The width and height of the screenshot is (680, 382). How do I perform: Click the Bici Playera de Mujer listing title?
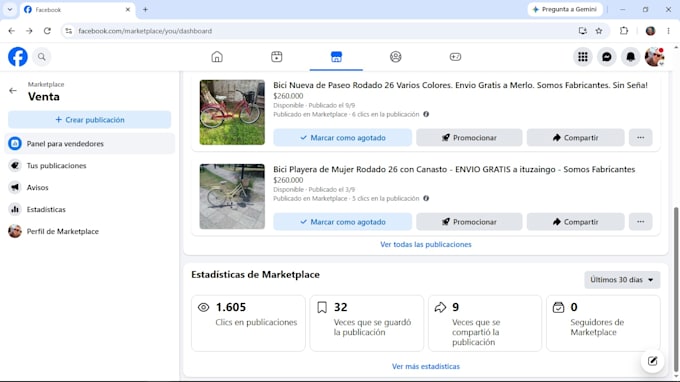[x=454, y=169]
